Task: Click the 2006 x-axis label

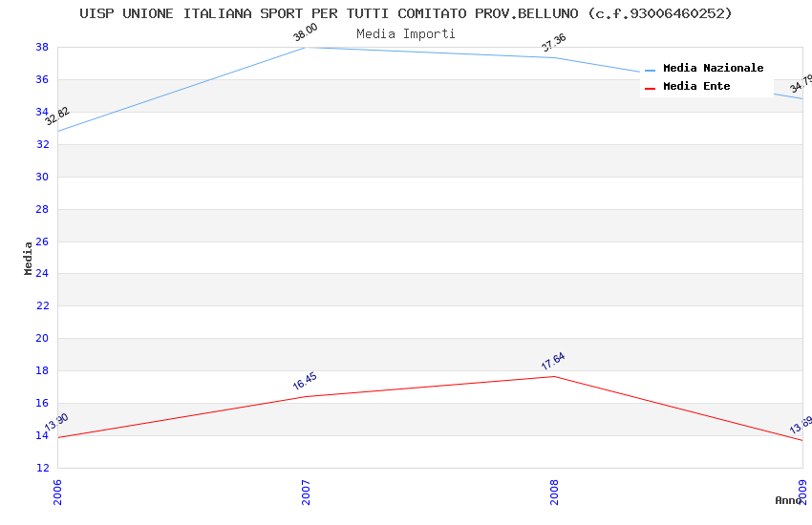Action: coord(57,492)
